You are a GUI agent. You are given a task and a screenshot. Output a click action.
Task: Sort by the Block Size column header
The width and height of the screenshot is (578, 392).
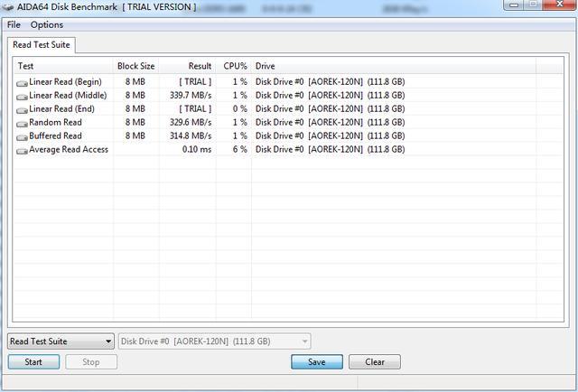135,66
